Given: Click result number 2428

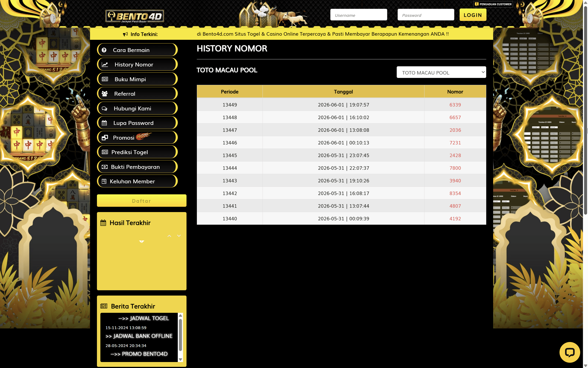Looking at the screenshot, I should point(455,155).
